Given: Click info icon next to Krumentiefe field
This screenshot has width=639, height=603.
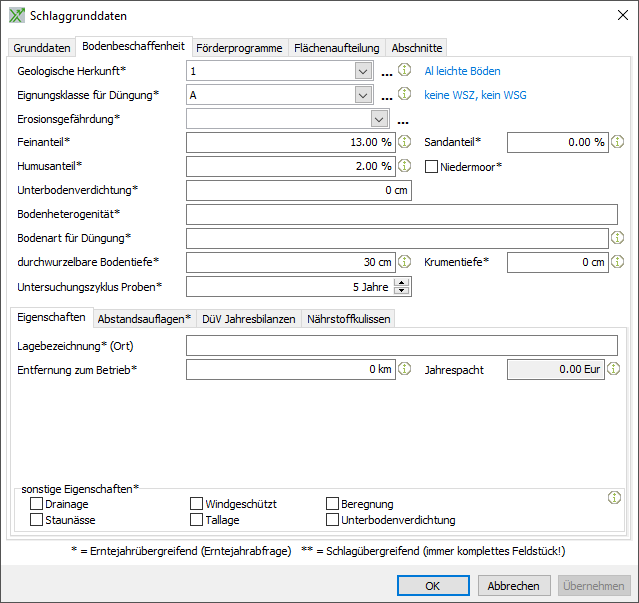Looking at the screenshot, I should (617, 262).
